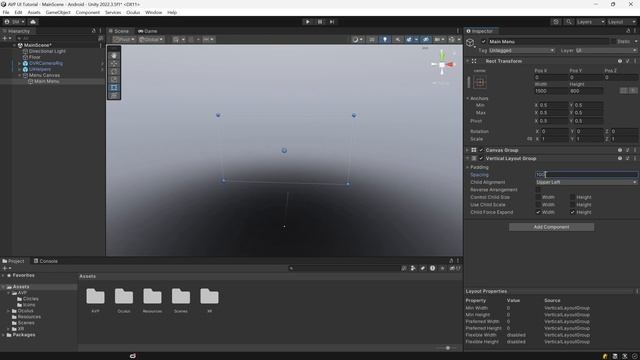Toggle scene audio speaker icon
This screenshot has width=640, height=360.
(397, 40)
